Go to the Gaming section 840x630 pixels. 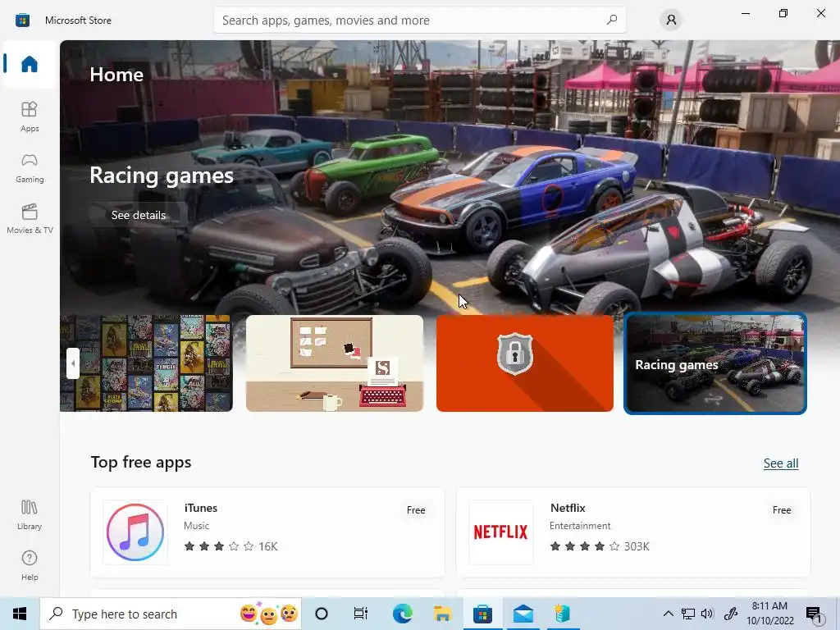click(x=30, y=167)
